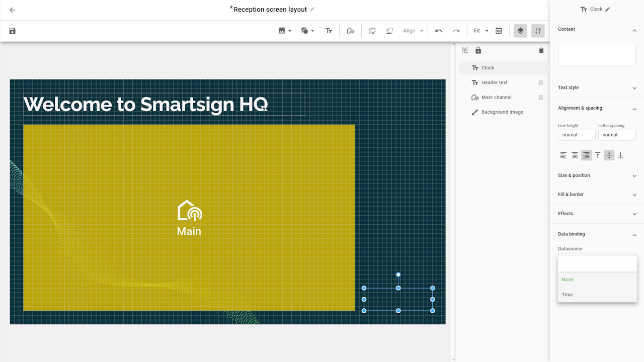Viewport: 644px width, 362px height.
Task: Undo the last action
Action: (x=439, y=31)
